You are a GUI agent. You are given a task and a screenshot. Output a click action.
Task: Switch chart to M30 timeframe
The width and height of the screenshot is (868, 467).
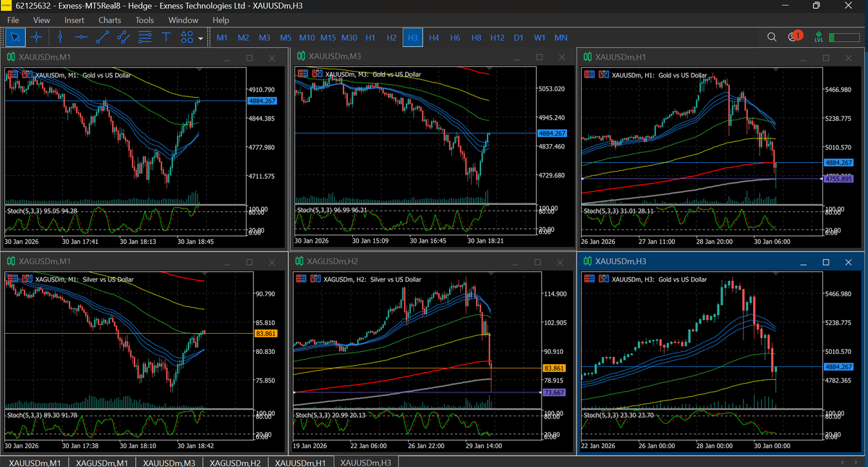(x=349, y=38)
